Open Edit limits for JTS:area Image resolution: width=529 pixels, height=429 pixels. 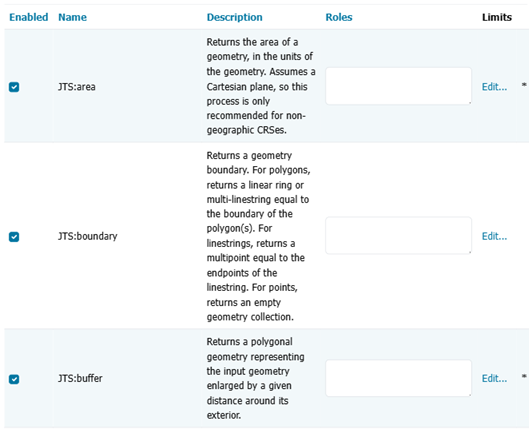[x=494, y=87]
